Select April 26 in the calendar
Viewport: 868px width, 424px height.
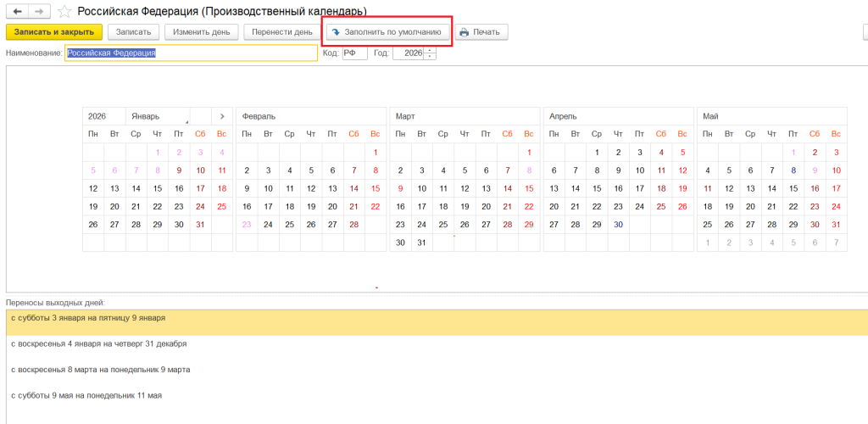(x=682, y=206)
